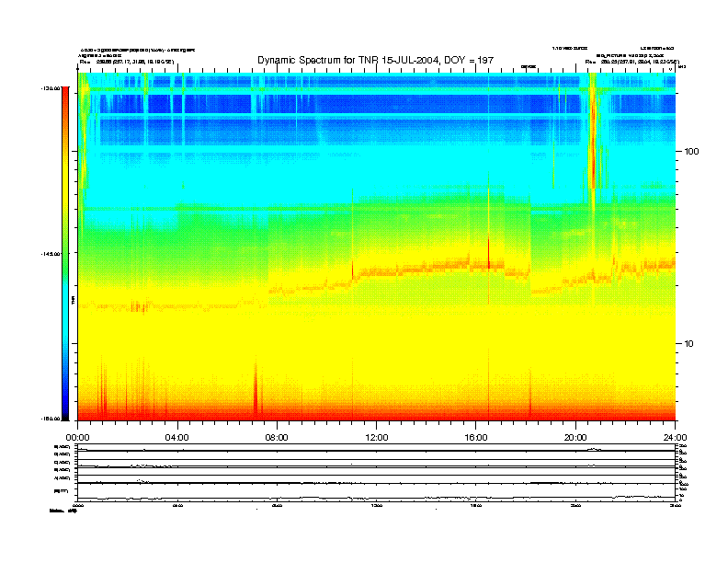Screen dimensions: 728x563
Task: Click the red spike at 16:30 on plasma line
Action: coord(488,253)
